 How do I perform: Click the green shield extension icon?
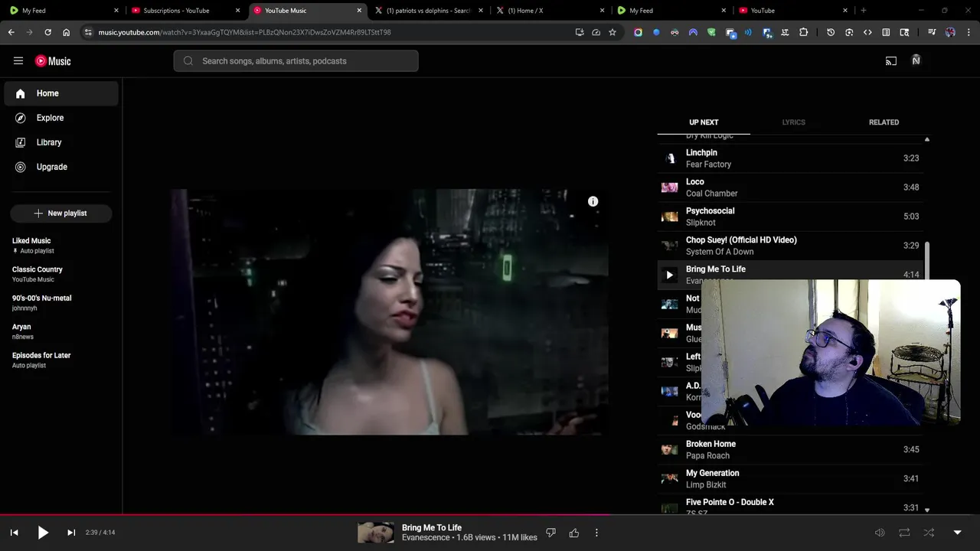tap(711, 32)
